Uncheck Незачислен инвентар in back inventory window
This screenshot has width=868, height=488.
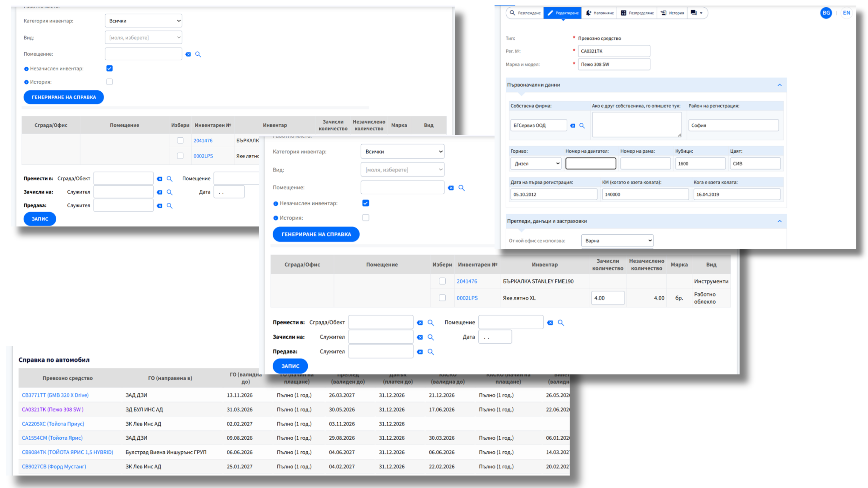(110, 68)
